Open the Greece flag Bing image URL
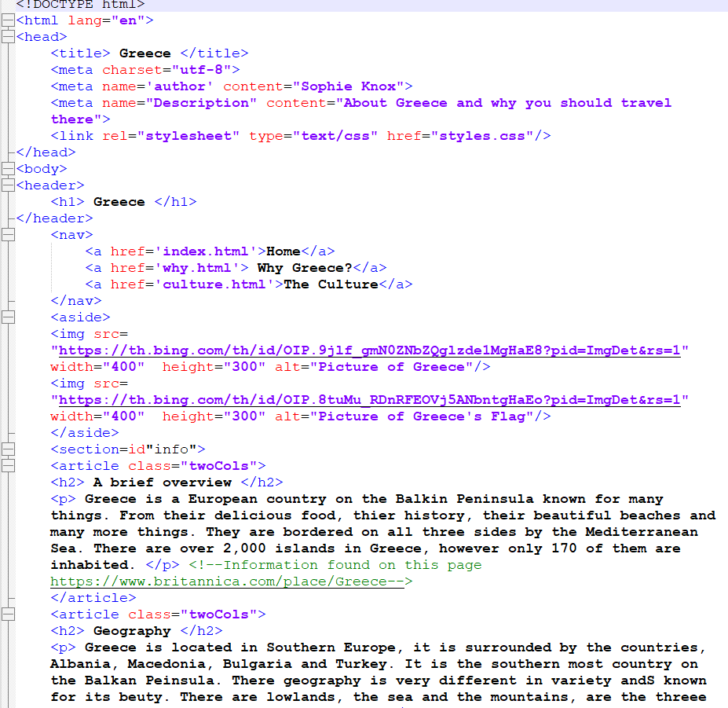The height and width of the screenshot is (708, 728). coord(370,400)
